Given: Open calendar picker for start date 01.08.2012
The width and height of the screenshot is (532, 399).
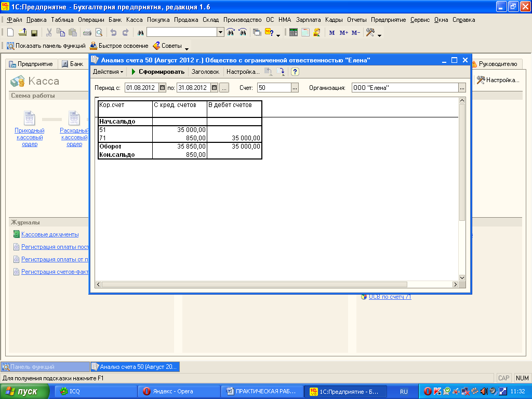Looking at the screenshot, I should 163,87.
